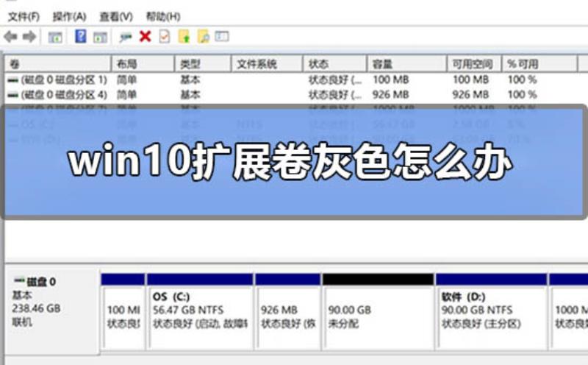Click the red X delete icon
The image size is (588, 365).
point(145,36)
